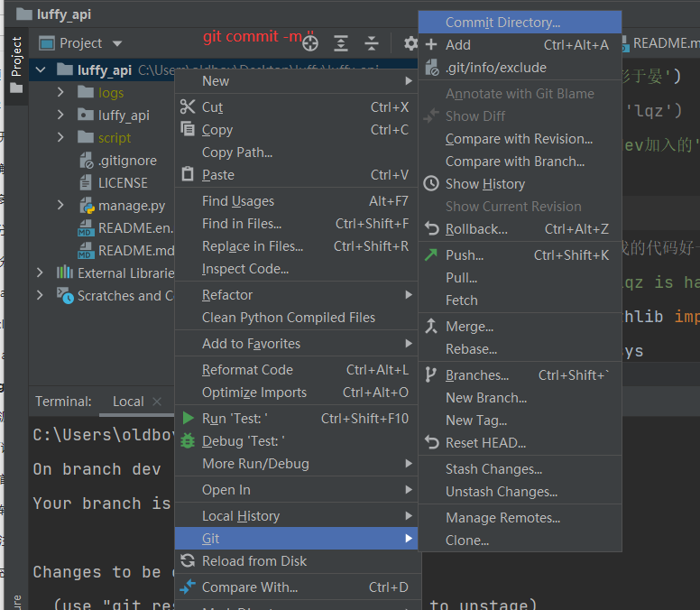The height and width of the screenshot is (610, 700).
Task: Click the vertical Project tool window tab
Action: point(16,66)
